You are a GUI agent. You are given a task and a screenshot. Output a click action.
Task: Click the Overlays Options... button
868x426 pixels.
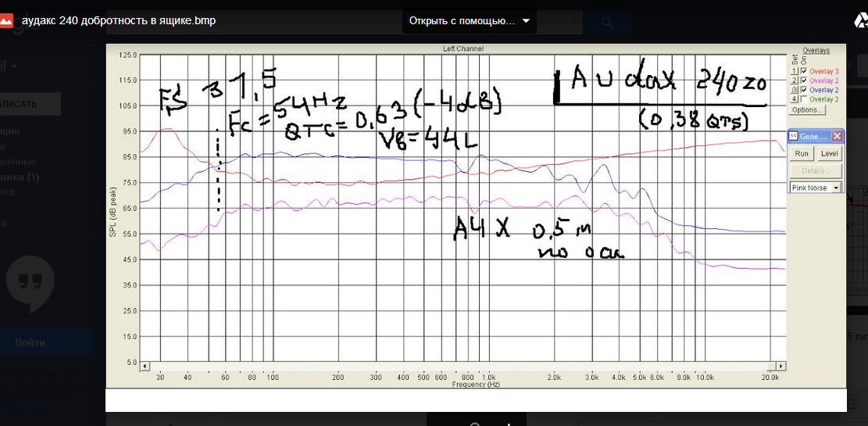pos(807,109)
